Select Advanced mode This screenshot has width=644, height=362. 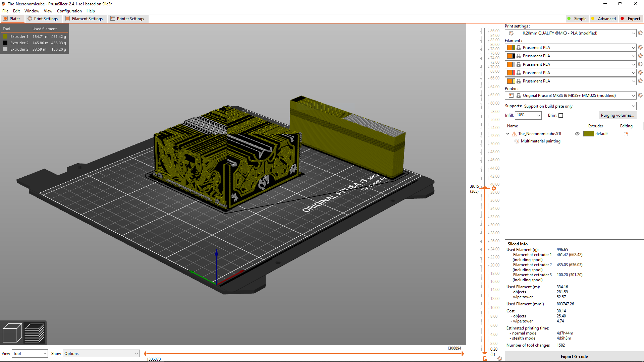pos(603,19)
